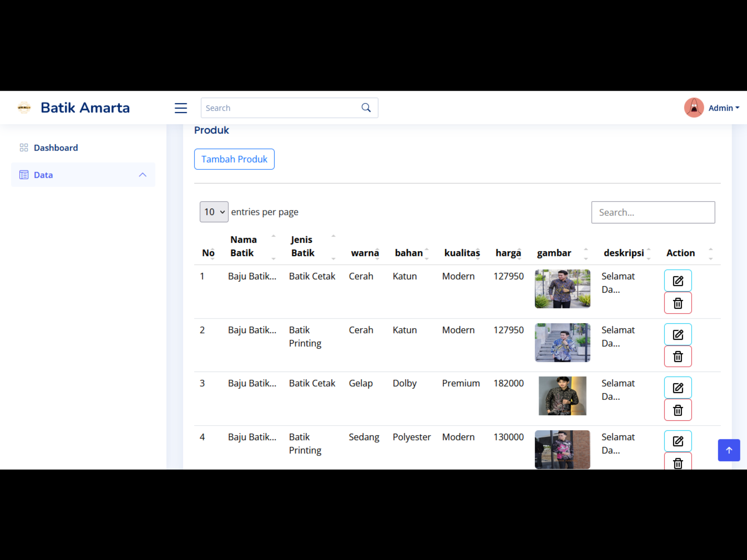Image resolution: width=747 pixels, height=560 pixels.
Task: Click the Batik Amarta logo icon
Action: click(24, 108)
